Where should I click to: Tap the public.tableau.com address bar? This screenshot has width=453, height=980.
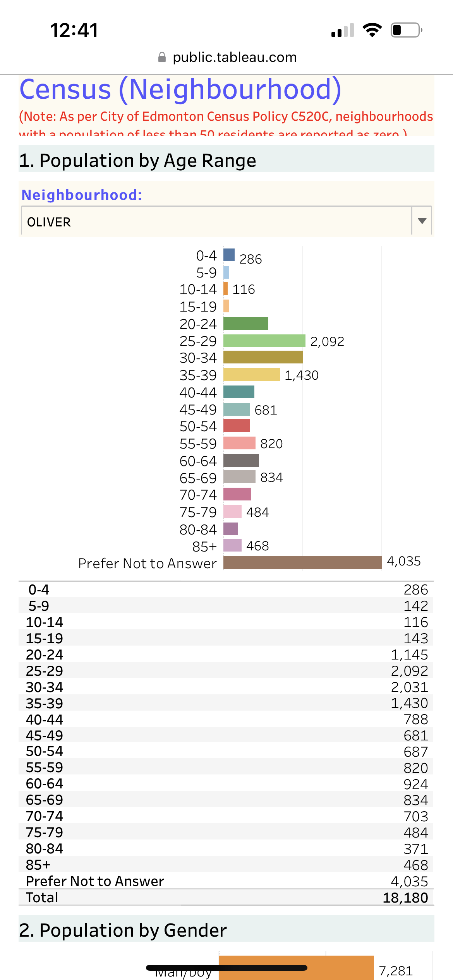click(x=234, y=57)
